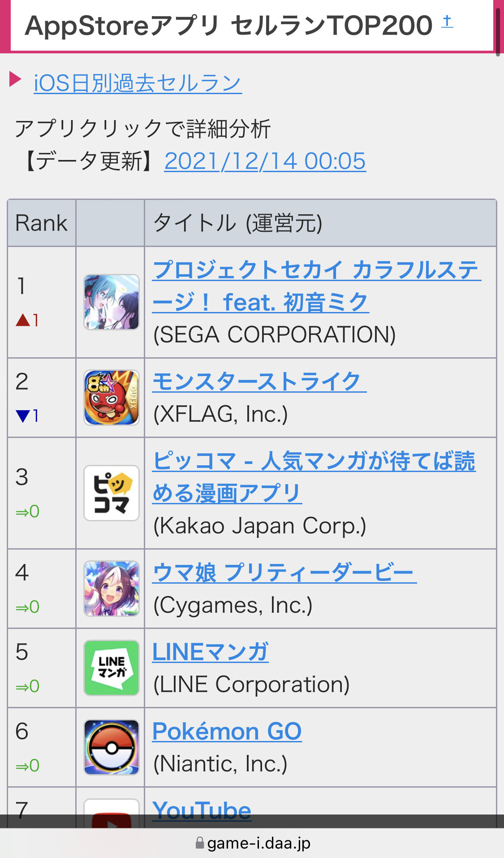
Task: Tap the Project Sekai app icon
Action: [x=112, y=302]
